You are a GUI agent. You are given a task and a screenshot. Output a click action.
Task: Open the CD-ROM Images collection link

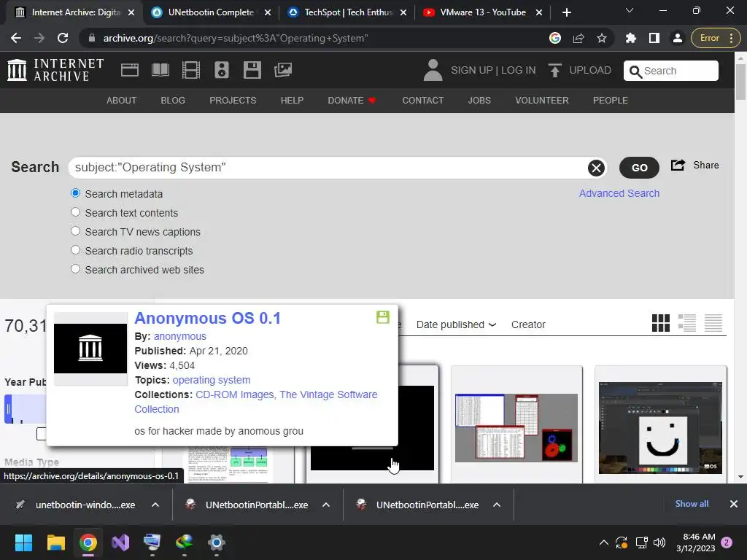tap(234, 394)
